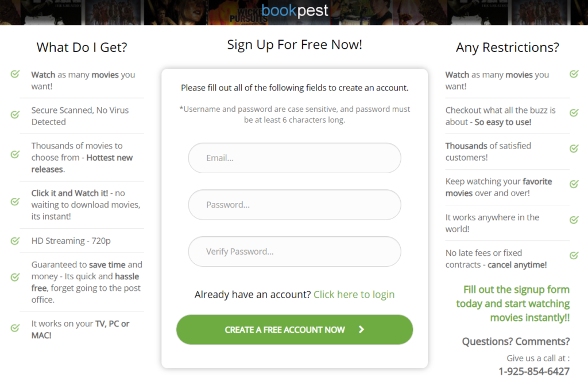Click the checkmark next to Secure Scanned, No Virus
The height and width of the screenshot is (386, 588).
tap(15, 114)
